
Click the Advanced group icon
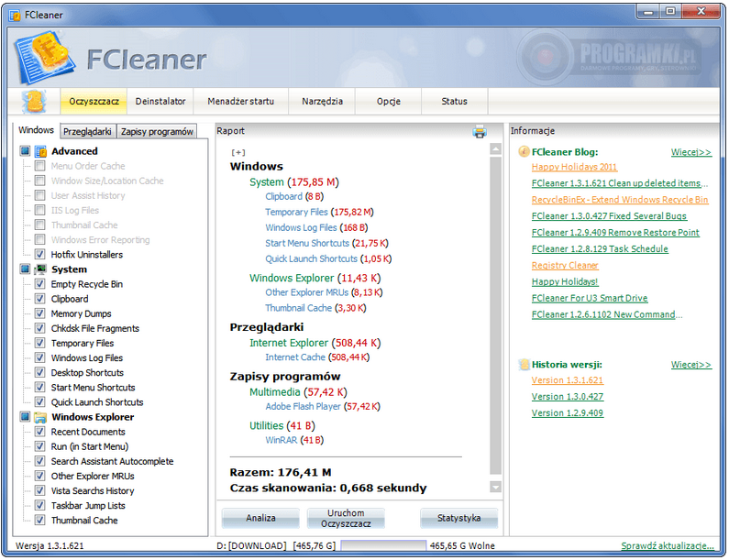pos(41,151)
